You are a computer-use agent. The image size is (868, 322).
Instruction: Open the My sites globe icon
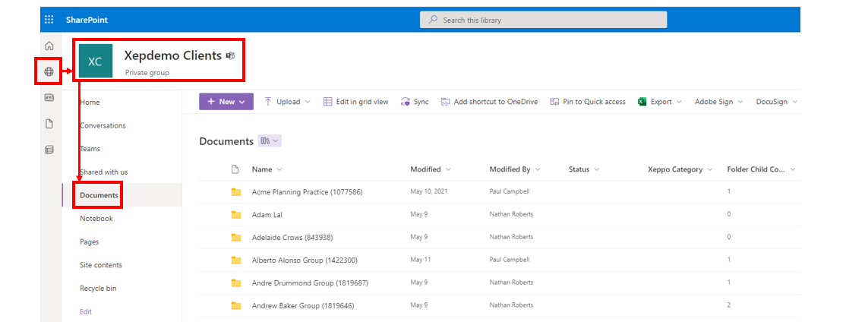(x=49, y=71)
